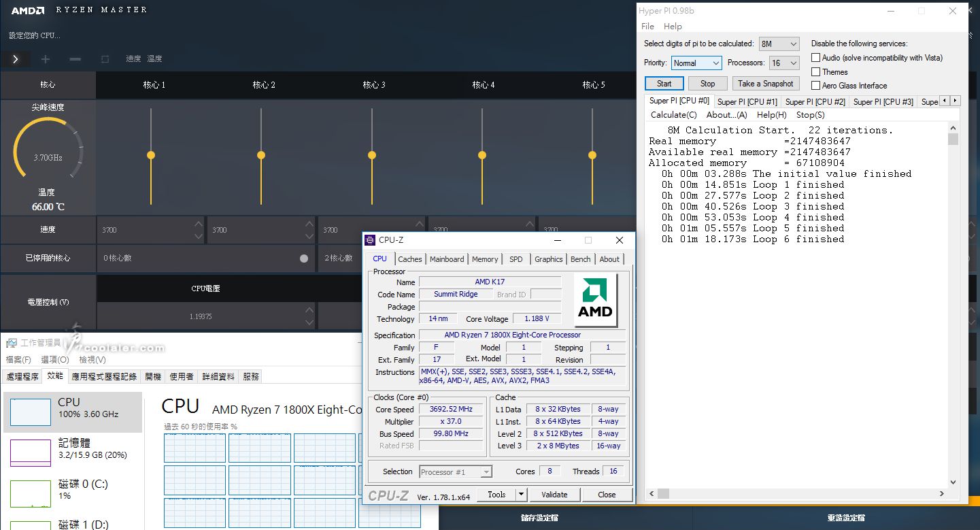Screen dimensions: 980x530
Task: Switch to Super PI [CPU #3] tab
Action: (x=883, y=101)
